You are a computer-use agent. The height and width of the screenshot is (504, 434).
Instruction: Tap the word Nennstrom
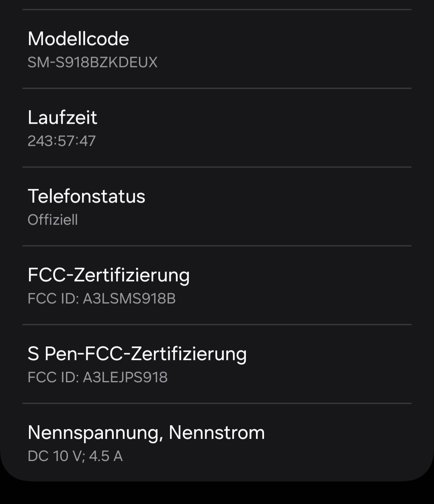[x=217, y=433]
